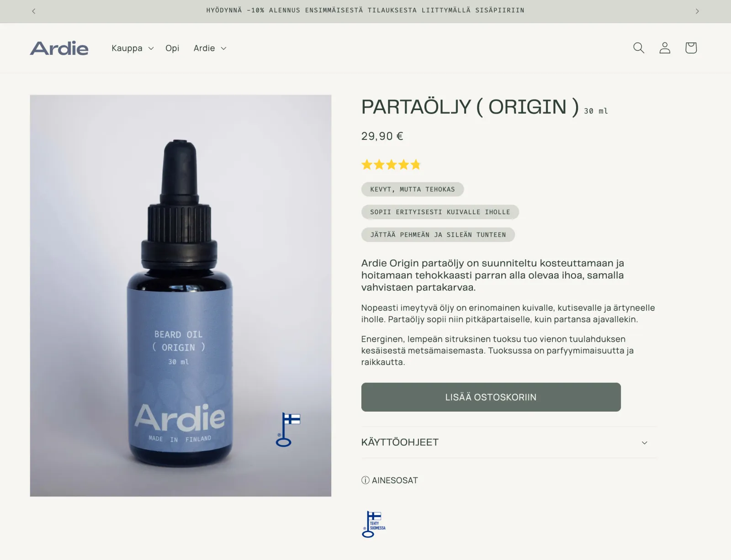This screenshot has height=560, width=731.
Task: Click the 'Sopii erityisesti kuivalle iholle' tag
Action: pos(440,212)
